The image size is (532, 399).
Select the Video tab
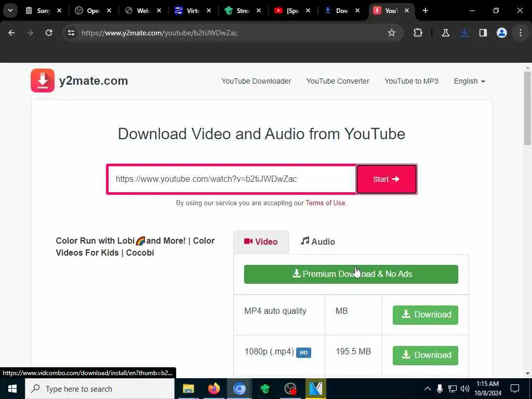click(261, 242)
